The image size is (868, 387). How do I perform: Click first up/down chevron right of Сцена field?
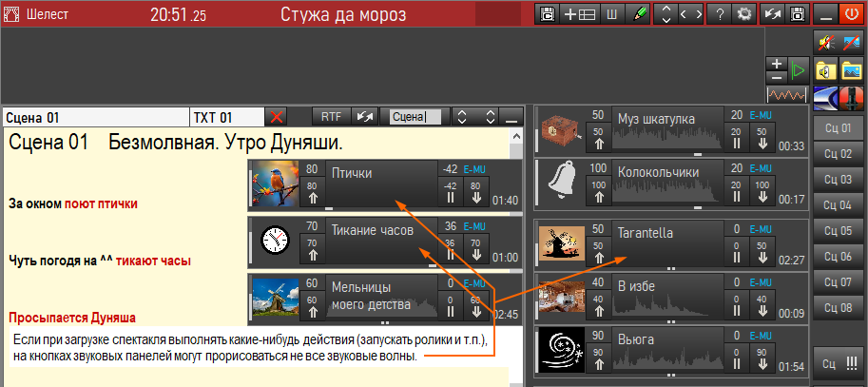click(x=463, y=117)
